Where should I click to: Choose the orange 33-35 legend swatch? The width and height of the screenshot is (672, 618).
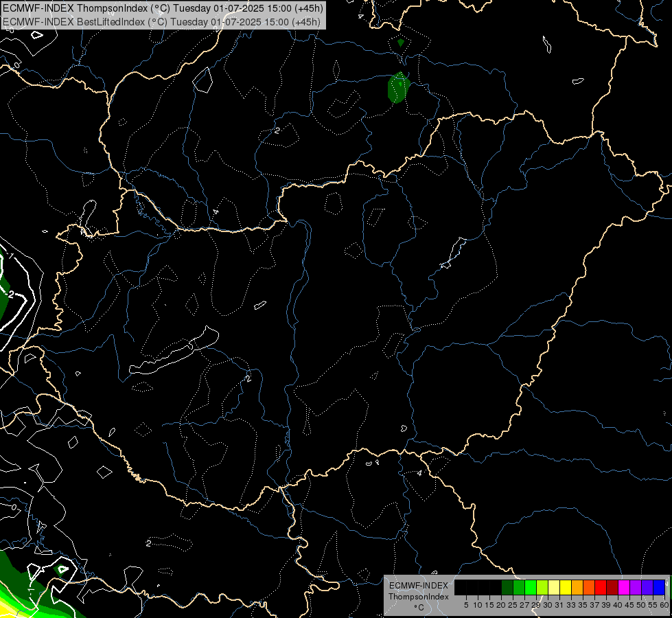[577, 587]
